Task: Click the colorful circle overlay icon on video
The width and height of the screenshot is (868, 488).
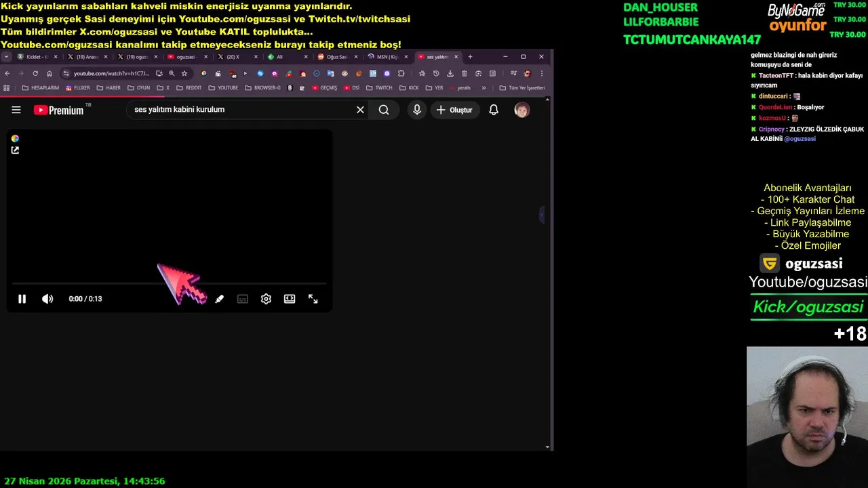Action: coord(15,138)
